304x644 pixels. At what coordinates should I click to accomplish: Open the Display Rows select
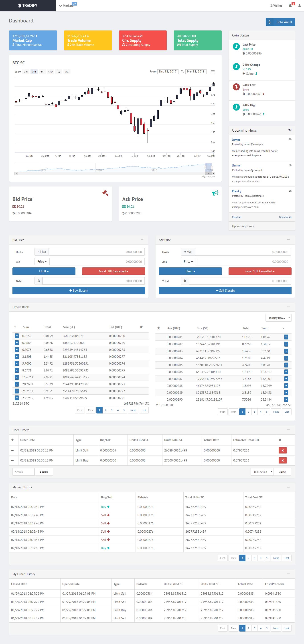278,318
